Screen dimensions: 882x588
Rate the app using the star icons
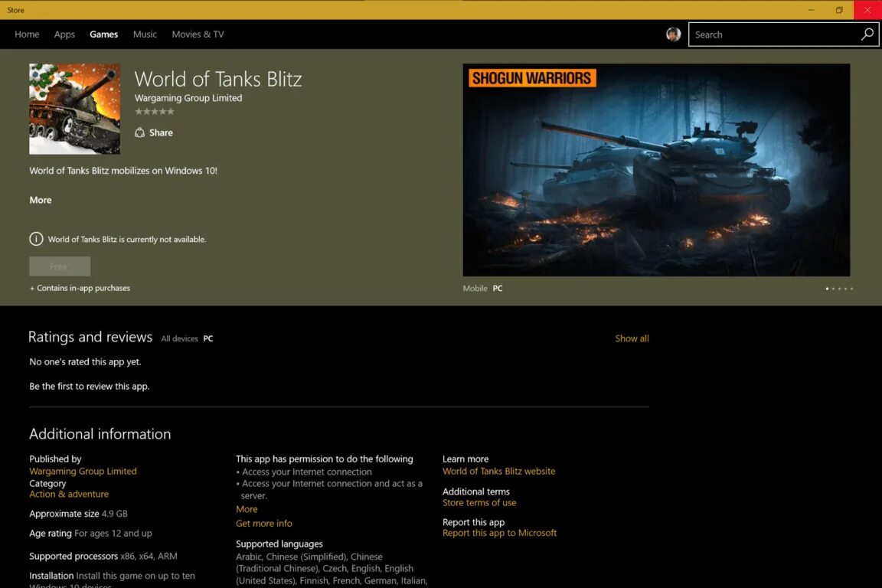(154, 111)
